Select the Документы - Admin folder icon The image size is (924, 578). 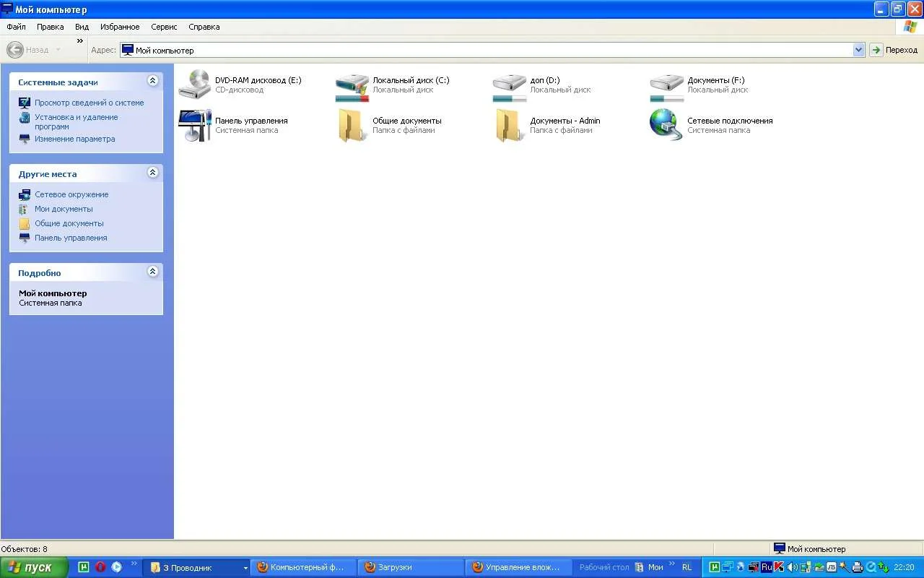(510, 126)
